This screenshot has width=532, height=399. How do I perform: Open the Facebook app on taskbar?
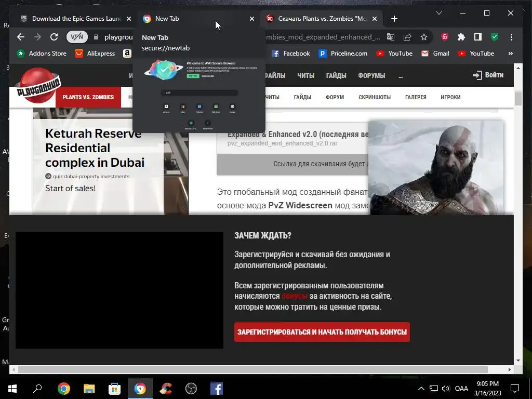(x=217, y=389)
